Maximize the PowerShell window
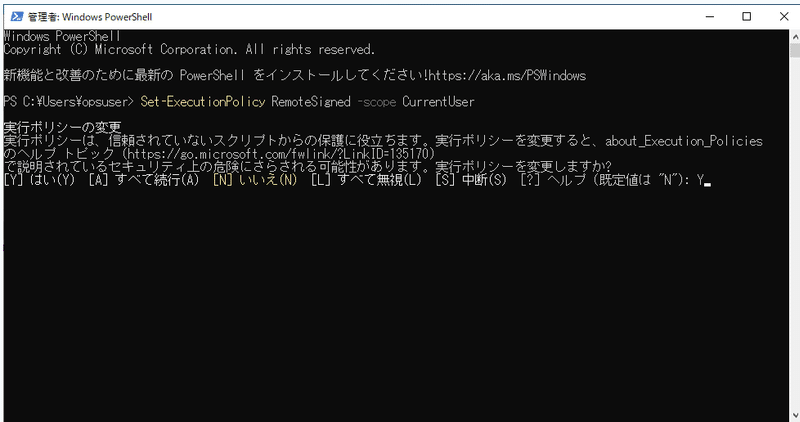 point(746,16)
